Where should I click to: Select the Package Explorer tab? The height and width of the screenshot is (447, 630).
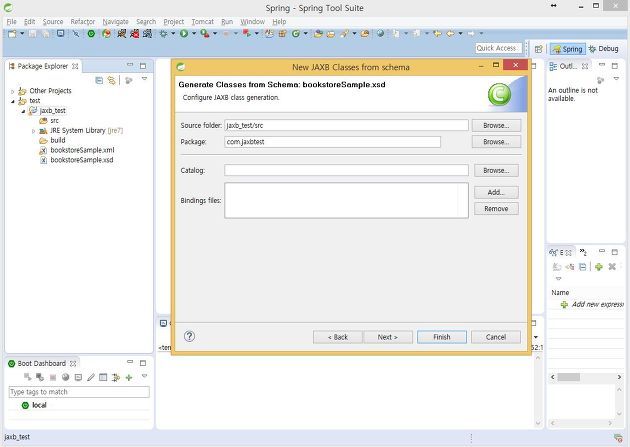(43, 66)
